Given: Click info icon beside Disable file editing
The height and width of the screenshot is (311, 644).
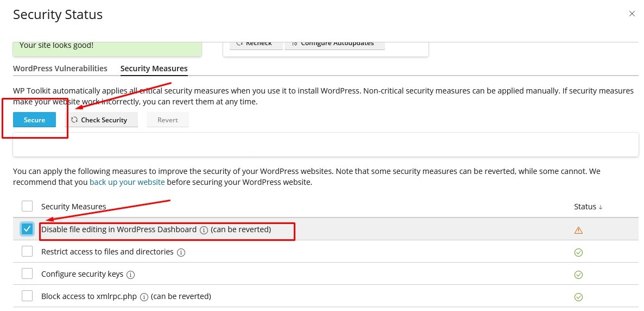Looking at the screenshot, I should point(204,230).
